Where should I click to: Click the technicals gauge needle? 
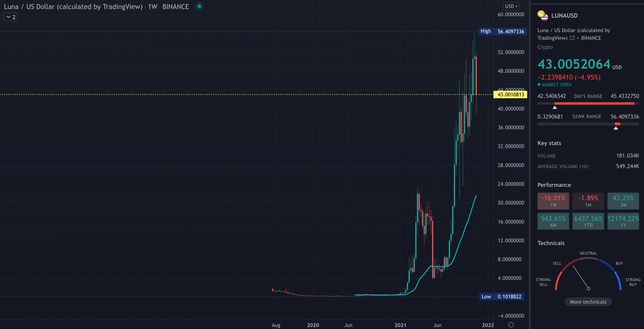click(581, 277)
